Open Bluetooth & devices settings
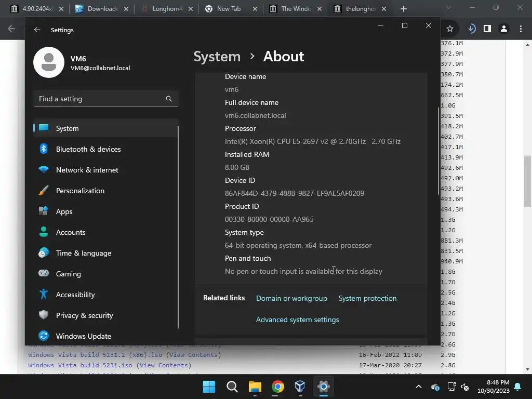This screenshot has width=532, height=399. (105, 149)
